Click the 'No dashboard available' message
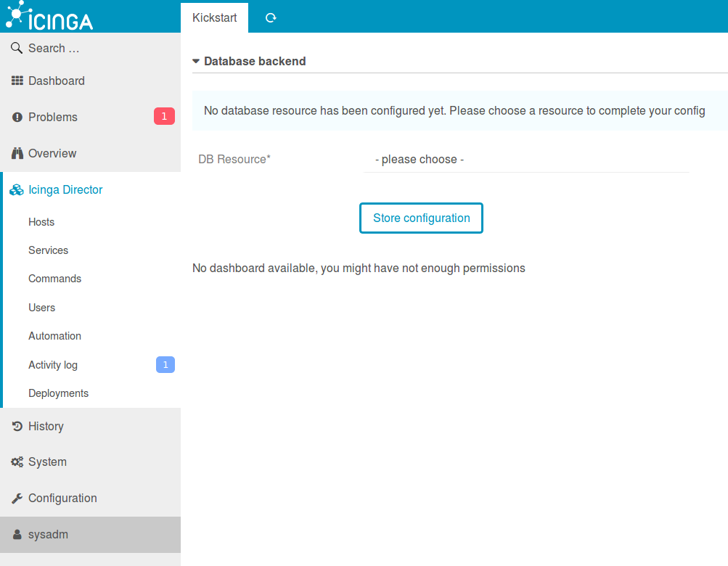This screenshot has width=728, height=566. click(x=359, y=268)
